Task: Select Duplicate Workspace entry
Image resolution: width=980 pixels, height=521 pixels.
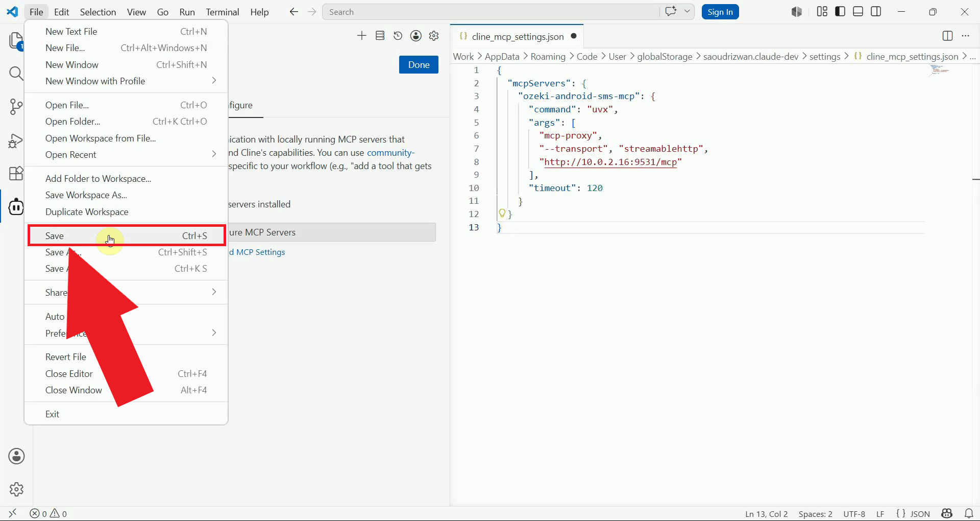Action: point(126,211)
